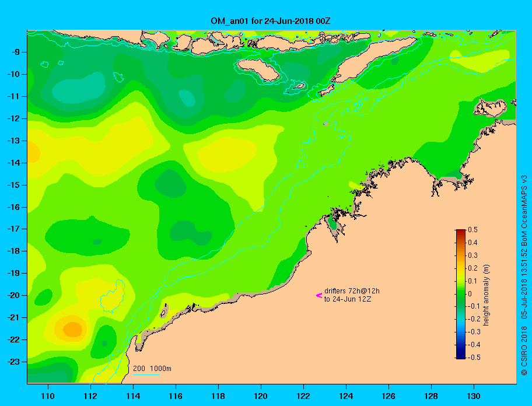
Task: Click the magenta drifter arrow marker
Action: click(x=319, y=295)
